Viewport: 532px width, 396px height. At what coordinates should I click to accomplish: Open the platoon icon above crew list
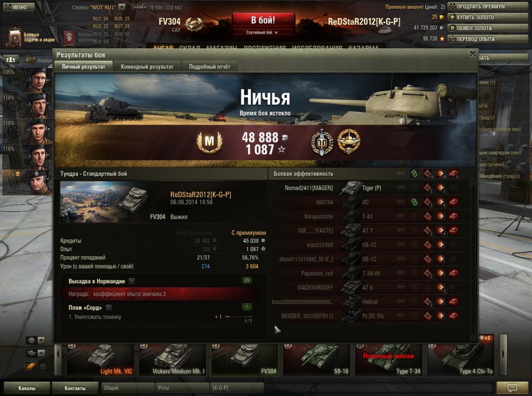(10, 60)
